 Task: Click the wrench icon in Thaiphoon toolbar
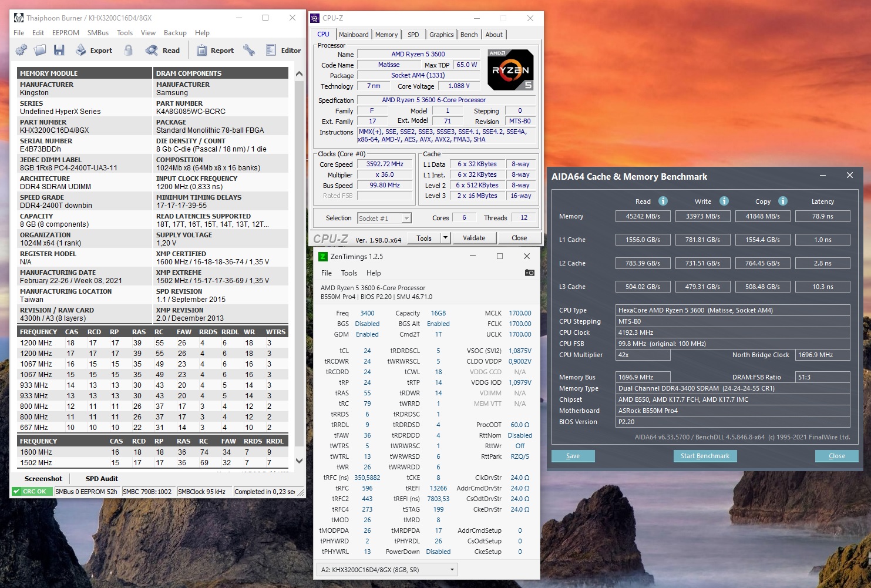coord(250,51)
